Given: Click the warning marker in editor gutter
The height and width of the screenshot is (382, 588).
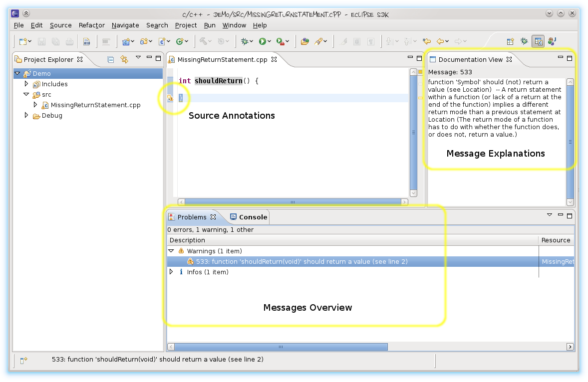Looking at the screenshot, I should tap(170, 98).
